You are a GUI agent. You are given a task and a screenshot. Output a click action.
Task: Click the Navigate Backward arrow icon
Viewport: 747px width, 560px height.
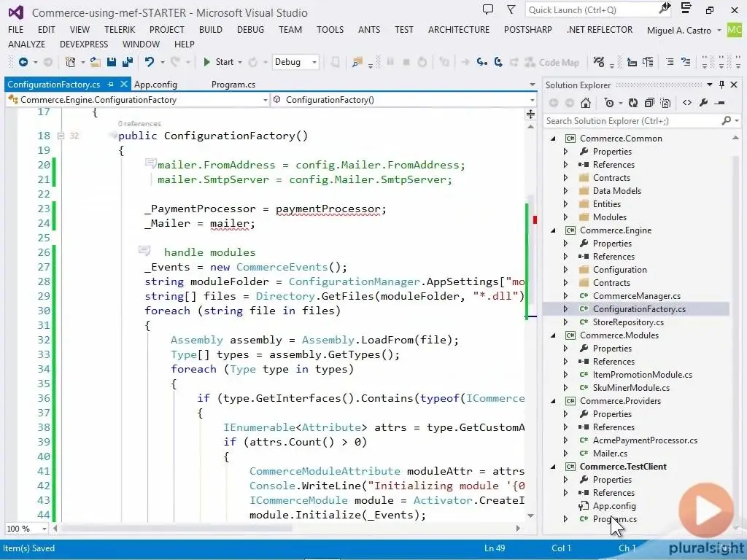(x=23, y=62)
